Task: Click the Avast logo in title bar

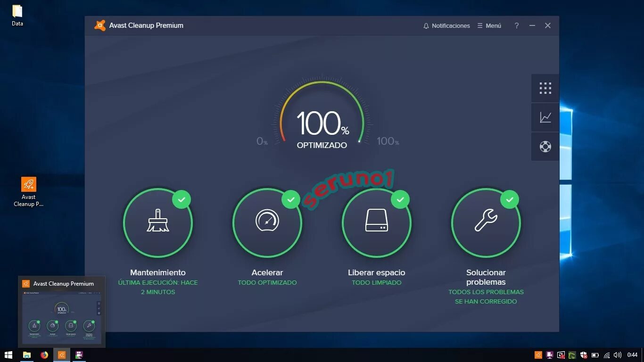Action: point(100,25)
